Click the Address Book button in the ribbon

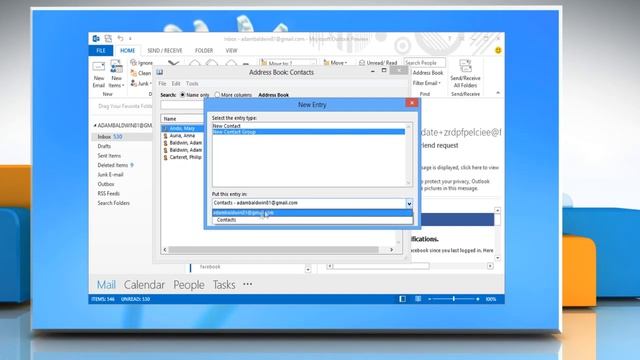(427, 73)
